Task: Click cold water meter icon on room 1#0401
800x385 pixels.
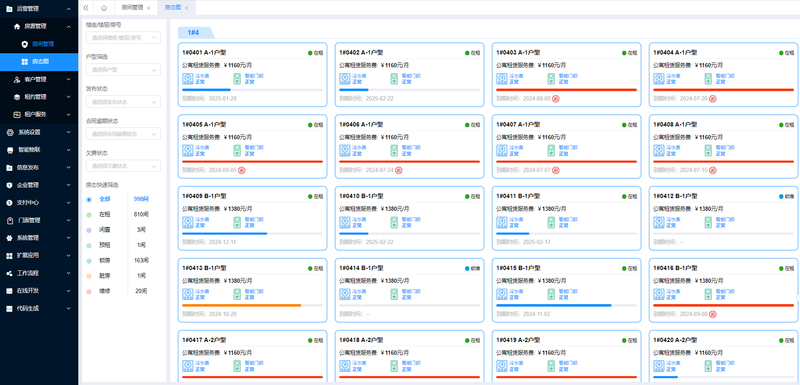Action: (187, 79)
